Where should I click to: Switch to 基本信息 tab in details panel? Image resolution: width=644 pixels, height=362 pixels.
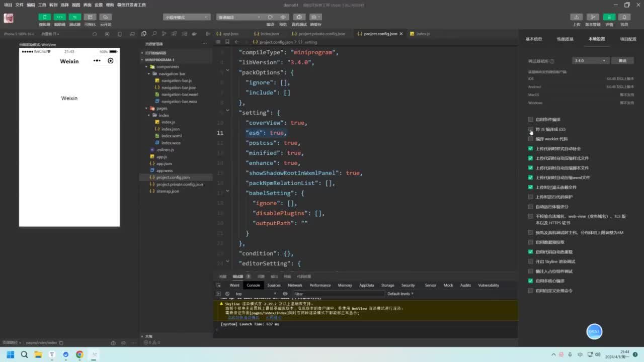pyautogui.click(x=534, y=39)
